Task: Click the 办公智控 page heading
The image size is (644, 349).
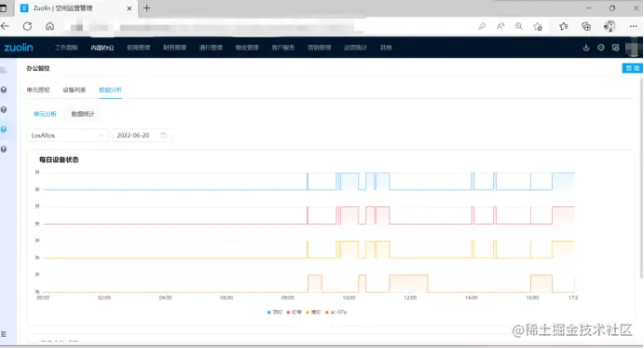Action: (x=38, y=68)
